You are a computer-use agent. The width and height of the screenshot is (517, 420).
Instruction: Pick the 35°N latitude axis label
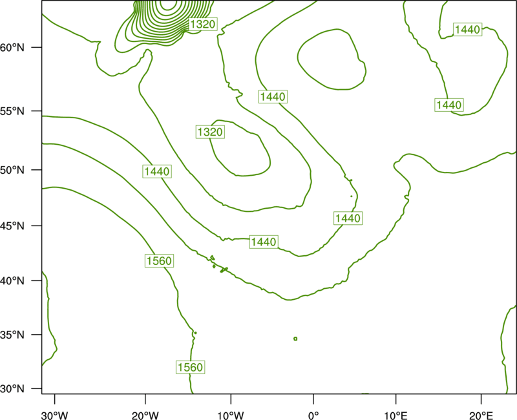click(12, 335)
